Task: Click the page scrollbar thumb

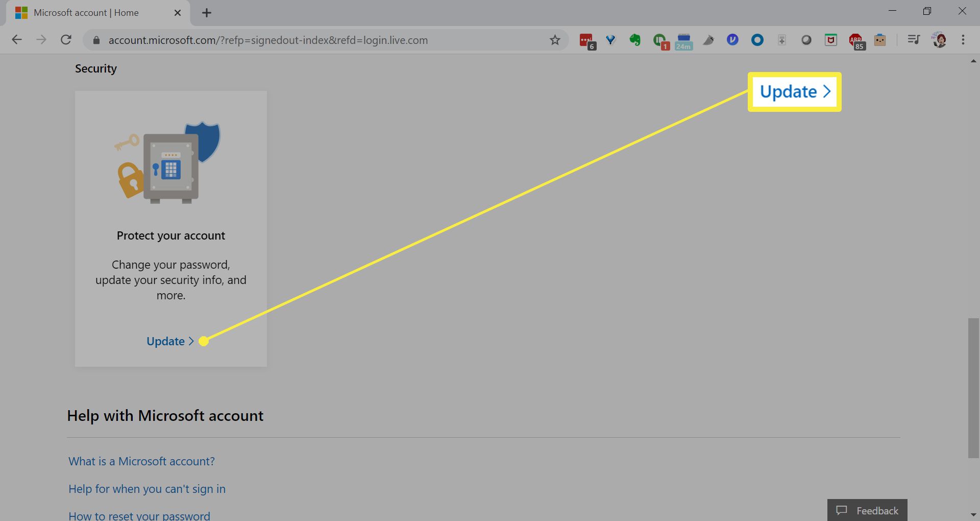Action: (973, 388)
